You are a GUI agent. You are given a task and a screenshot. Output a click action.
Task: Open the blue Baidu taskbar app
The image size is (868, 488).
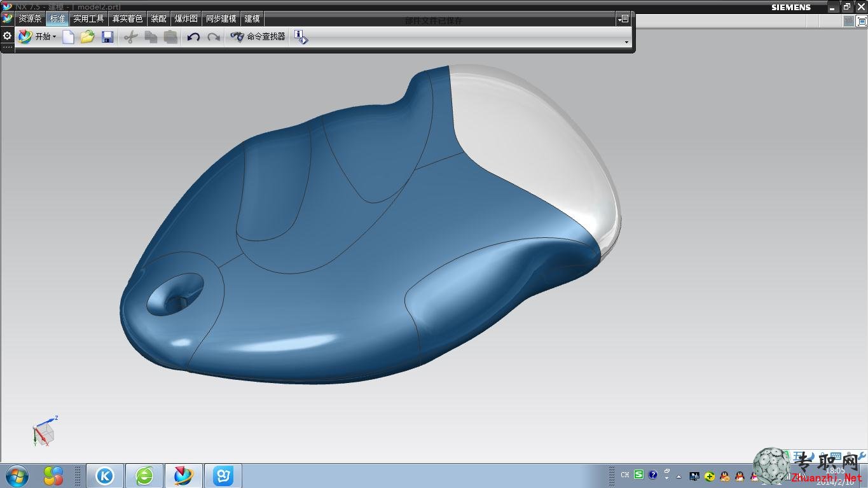(x=223, y=475)
